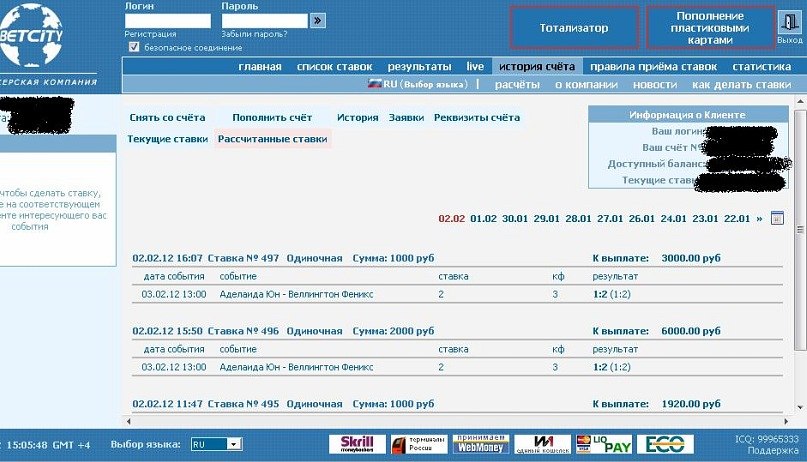Click the Ставка № 497 heading
Image resolution: width=807 pixels, height=462 pixels.
tap(243, 258)
